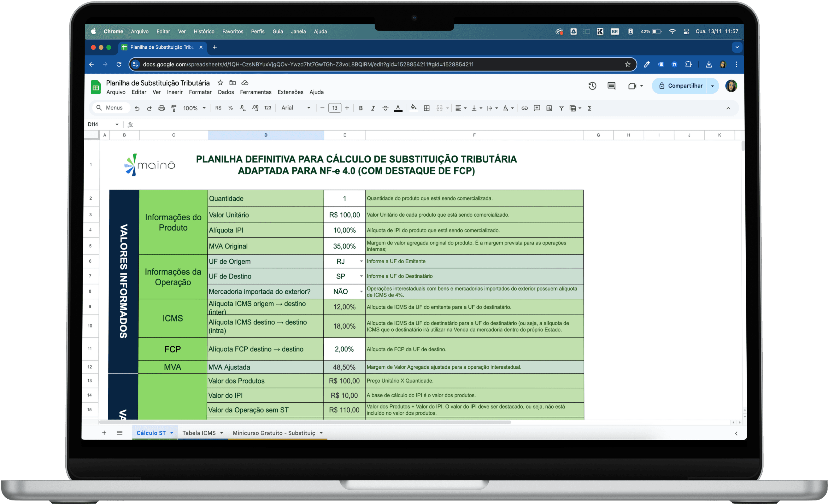
Task: Select column D header
Action: (266, 135)
